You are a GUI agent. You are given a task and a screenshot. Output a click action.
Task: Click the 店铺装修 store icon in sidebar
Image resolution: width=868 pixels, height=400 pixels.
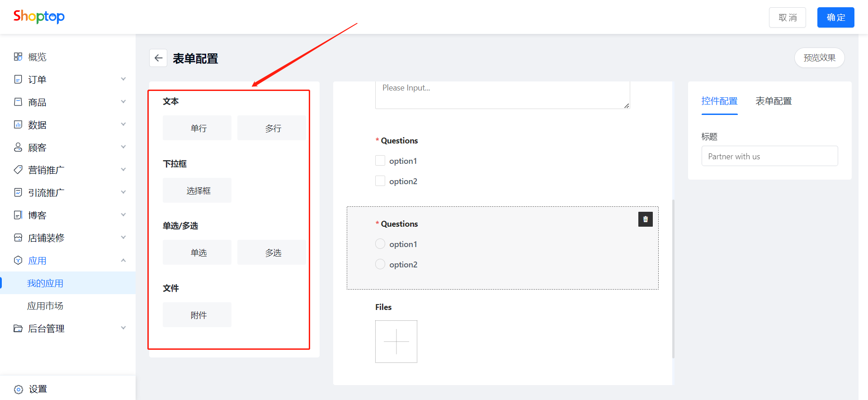tap(18, 238)
